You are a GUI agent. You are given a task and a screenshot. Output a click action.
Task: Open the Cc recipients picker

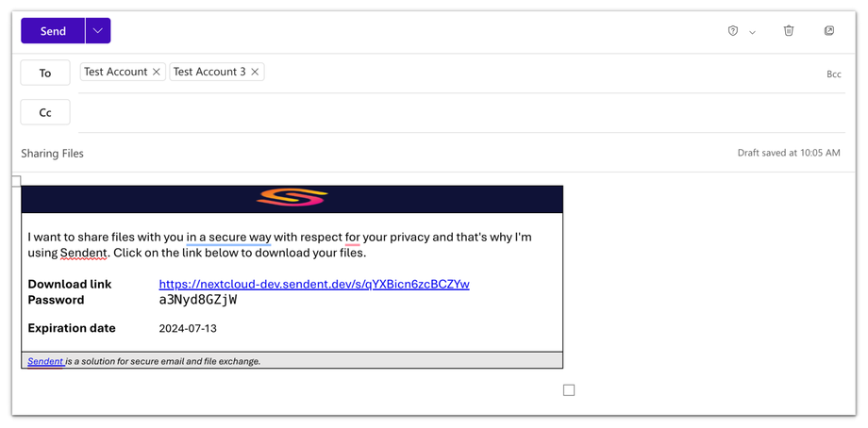click(45, 112)
